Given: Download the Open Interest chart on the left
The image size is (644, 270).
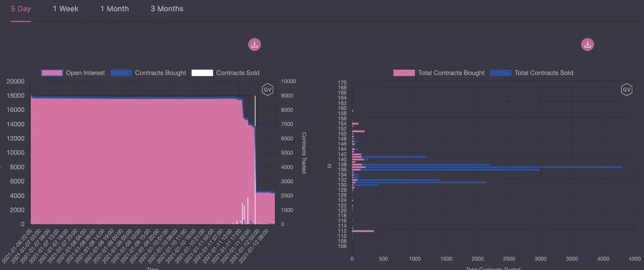Looking at the screenshot, I should 254,44.
